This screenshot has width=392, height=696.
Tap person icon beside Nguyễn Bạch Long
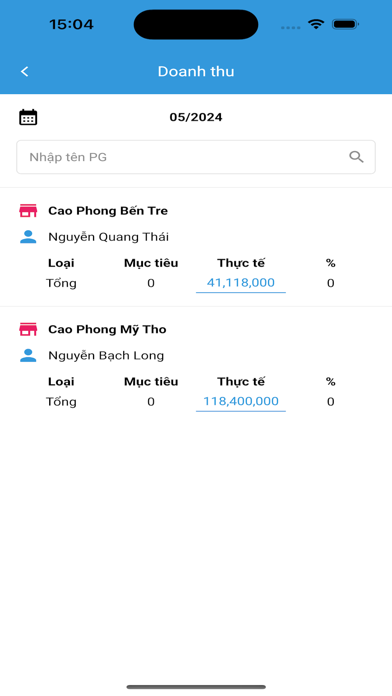28,355
